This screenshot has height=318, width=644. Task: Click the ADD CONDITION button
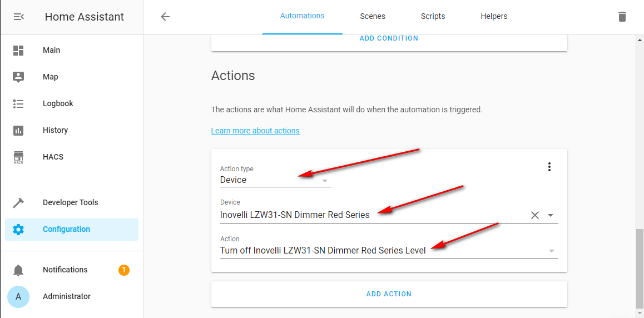pyautogui.click(x=389, y=38)
